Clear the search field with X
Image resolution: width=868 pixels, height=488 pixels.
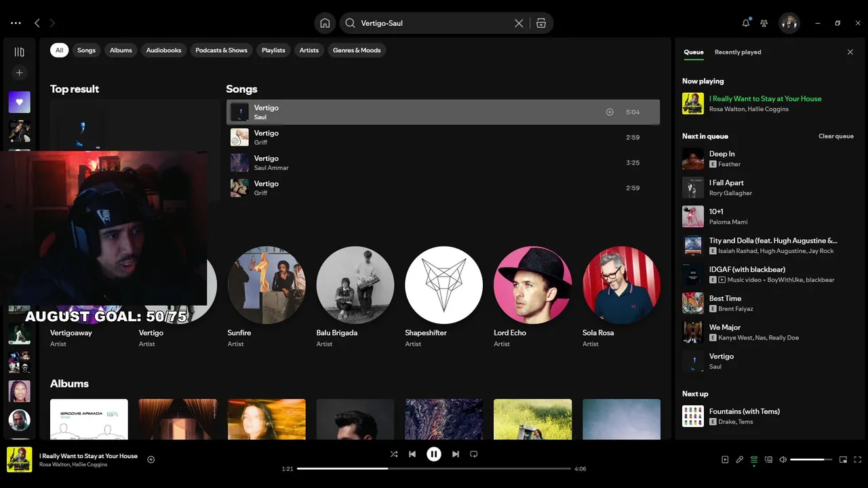click(519, 23)
